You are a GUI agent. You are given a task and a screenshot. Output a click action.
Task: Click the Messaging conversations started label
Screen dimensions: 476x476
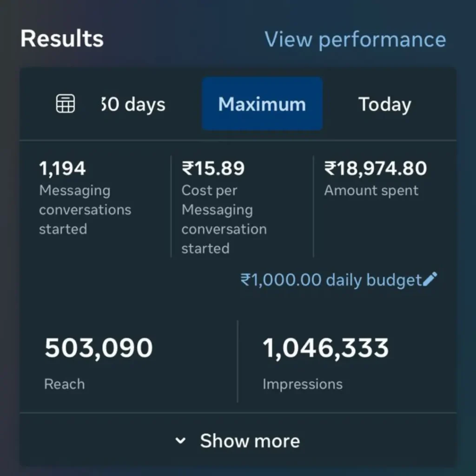(85, 210)
